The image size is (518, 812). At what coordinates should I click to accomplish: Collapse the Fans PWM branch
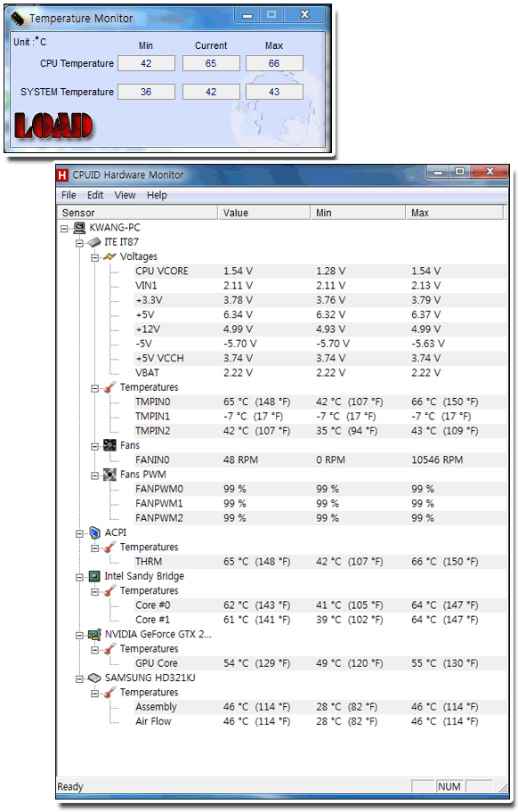(x=94, y=475)
